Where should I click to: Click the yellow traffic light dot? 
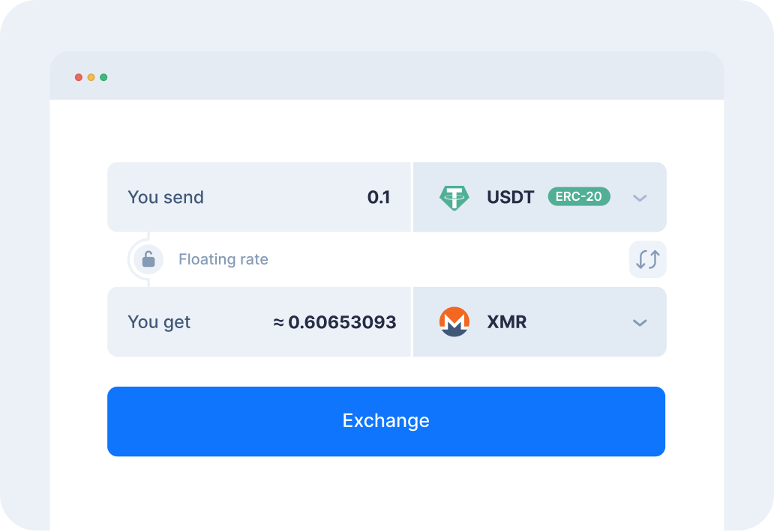pyautogui.click(x=91, y=77)
